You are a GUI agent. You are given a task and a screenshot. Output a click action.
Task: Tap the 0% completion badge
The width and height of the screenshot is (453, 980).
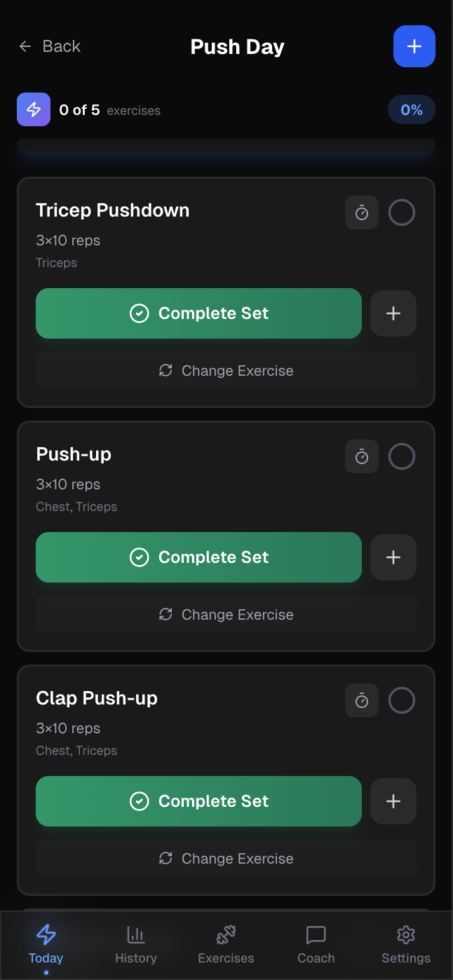tap(411, 110)
